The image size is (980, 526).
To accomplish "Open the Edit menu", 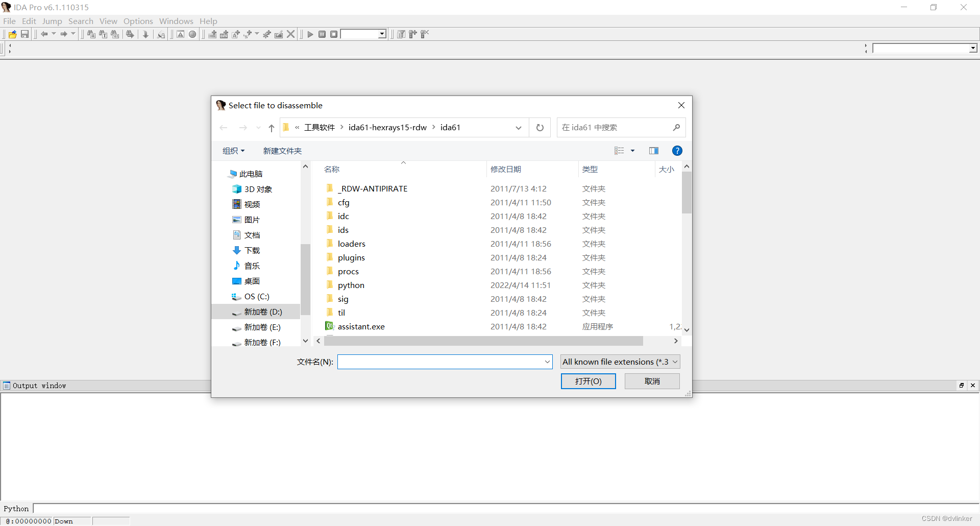I will point(29,21).
